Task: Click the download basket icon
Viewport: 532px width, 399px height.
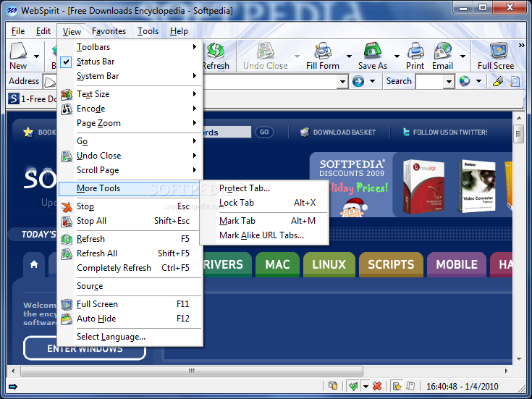Action: pos(305,132)
